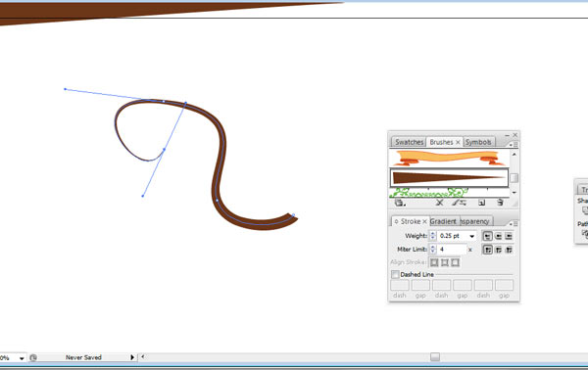Open the status bar display popup arrow
This screenshot has height=370, width=588.
tap(132, 357)
